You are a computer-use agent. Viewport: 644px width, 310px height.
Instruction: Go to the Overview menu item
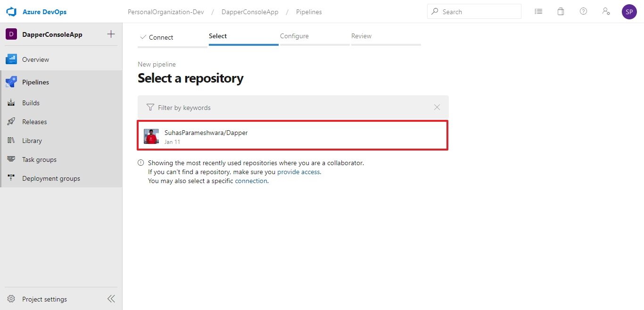coord(61,59)
